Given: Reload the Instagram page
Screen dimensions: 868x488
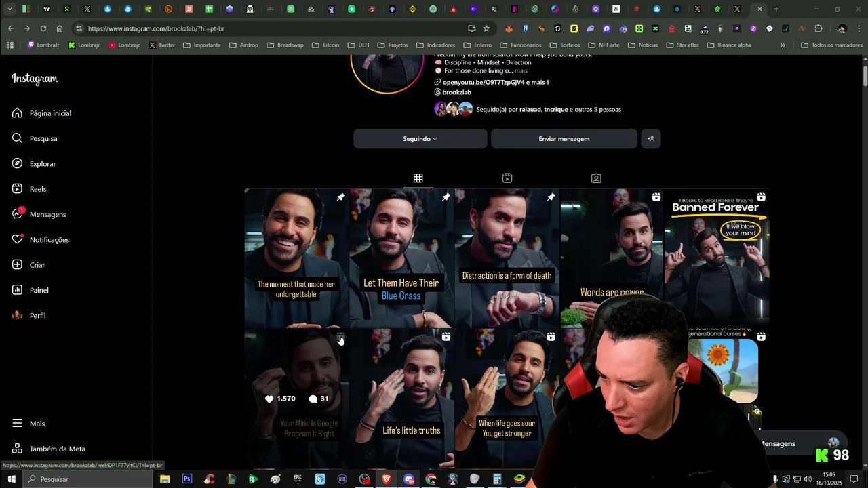Looking at the screenshot, I should [43, 28].
